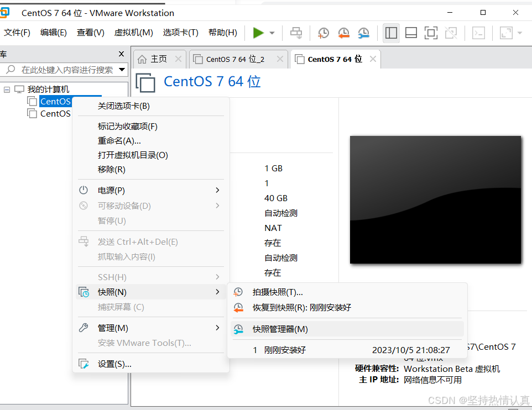Open the 帮助(H) menu
Image resolution: width=532 pixels, height=410 pixels.
coord(222,33)
